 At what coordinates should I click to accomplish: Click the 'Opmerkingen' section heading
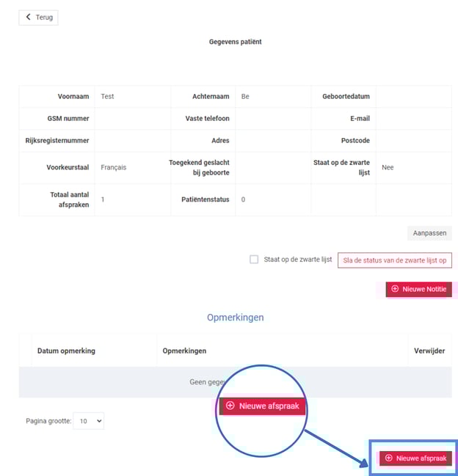pos(235,318)
